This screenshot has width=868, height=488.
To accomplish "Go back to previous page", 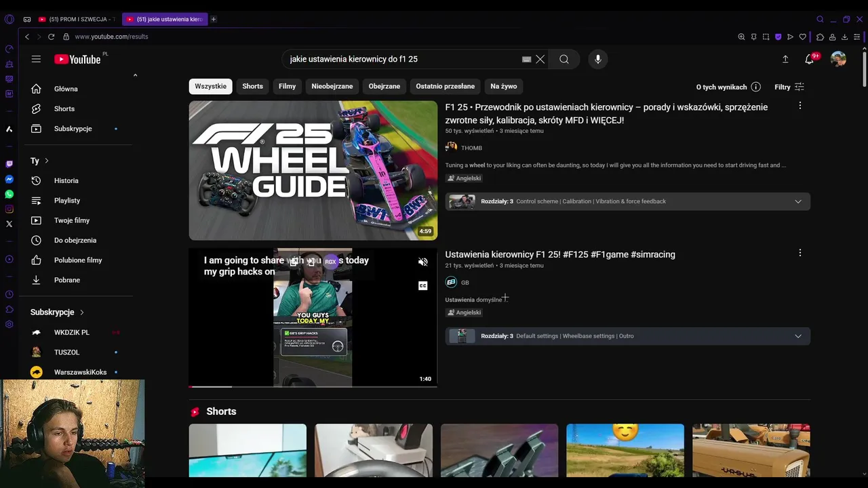I will (27, 37).
